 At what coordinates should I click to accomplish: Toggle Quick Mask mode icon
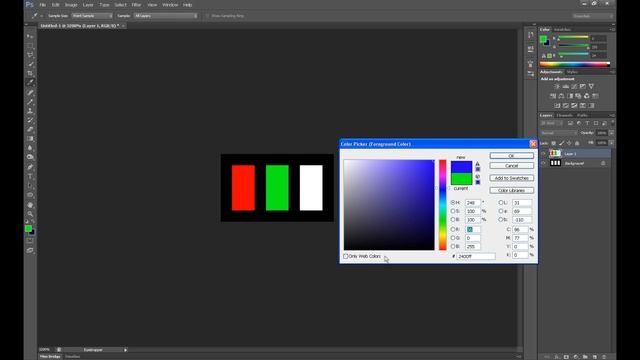(30, 241)
